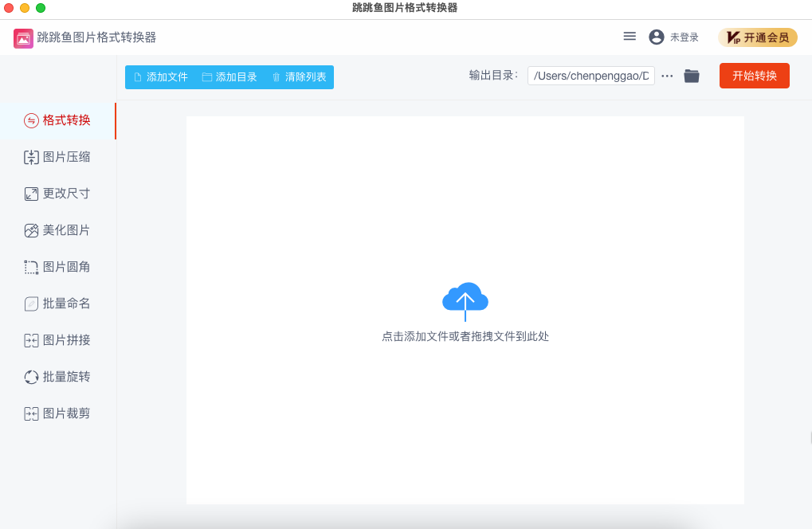Open the folder browse icon for output
The image size is (812, 529).
(x=691, y=76)
